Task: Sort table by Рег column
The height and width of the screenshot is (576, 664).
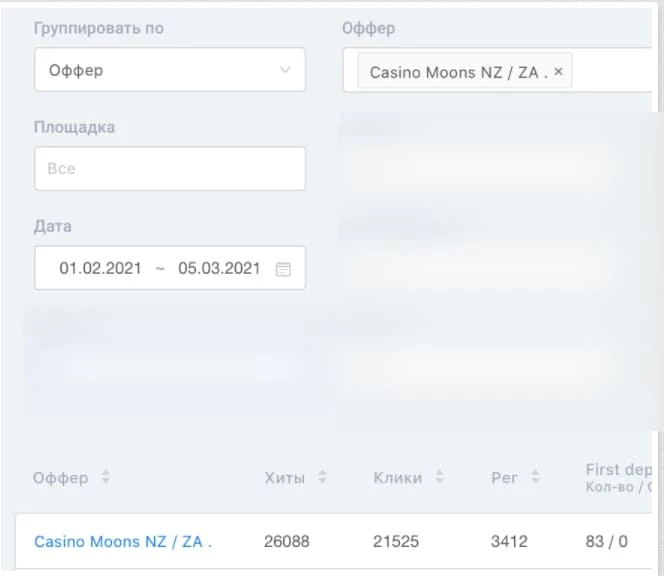Action: click(535, 477)
